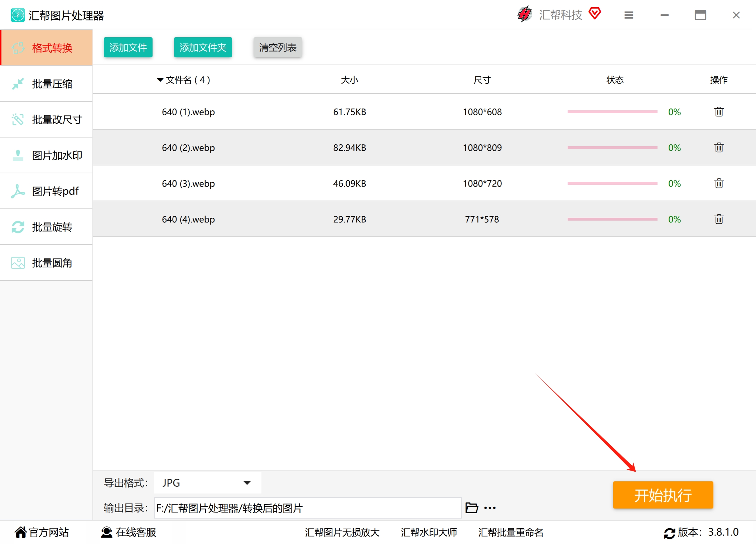Click the 批量改尺寸 resize icon
Screen dimensions: 756x544
(x=18, y=120)
